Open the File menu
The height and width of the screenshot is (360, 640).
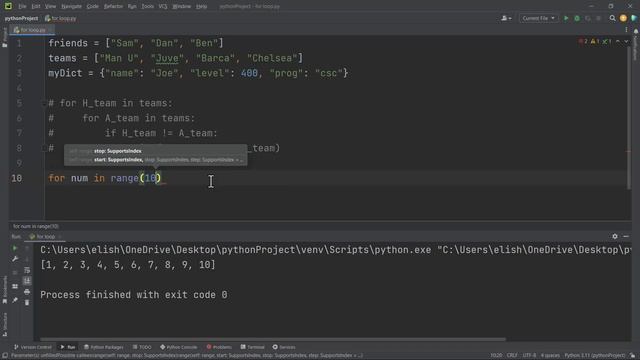coord(22,6)
